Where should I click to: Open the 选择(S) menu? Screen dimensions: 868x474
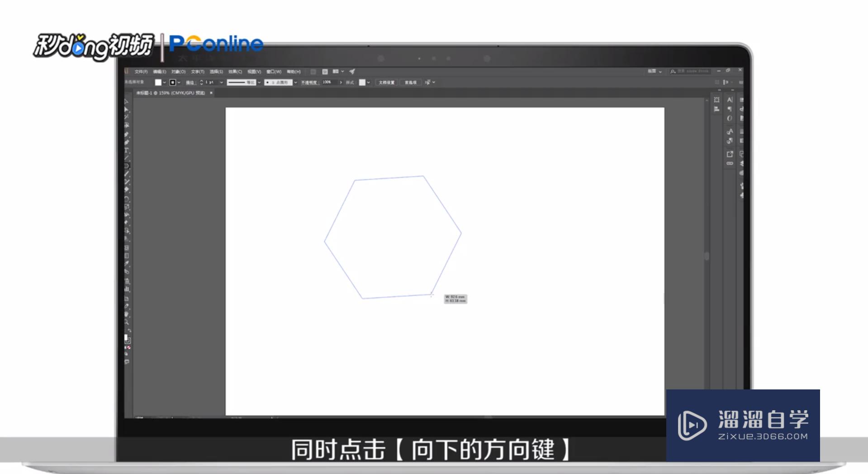216,71
